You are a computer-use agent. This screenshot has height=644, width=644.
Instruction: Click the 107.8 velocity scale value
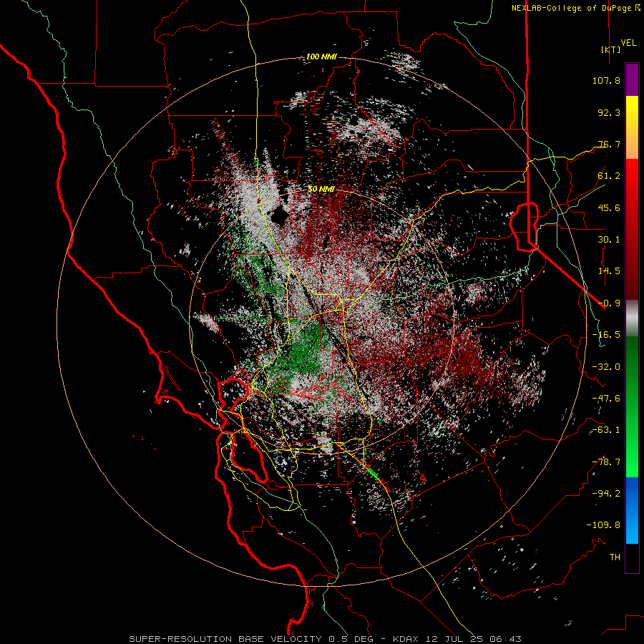(606, 80)
